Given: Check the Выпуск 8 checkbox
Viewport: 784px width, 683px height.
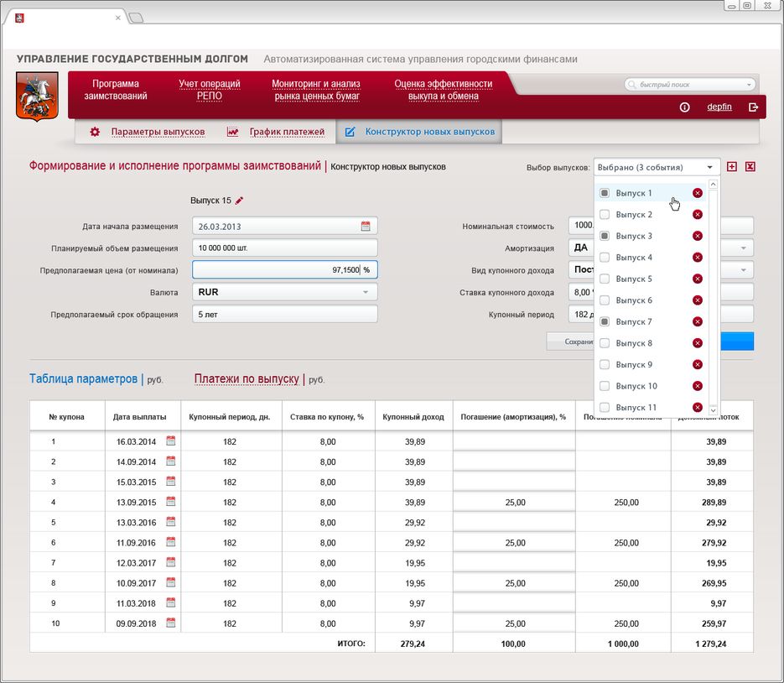Looking at the screenshot, I should click(x=605, y=343).
